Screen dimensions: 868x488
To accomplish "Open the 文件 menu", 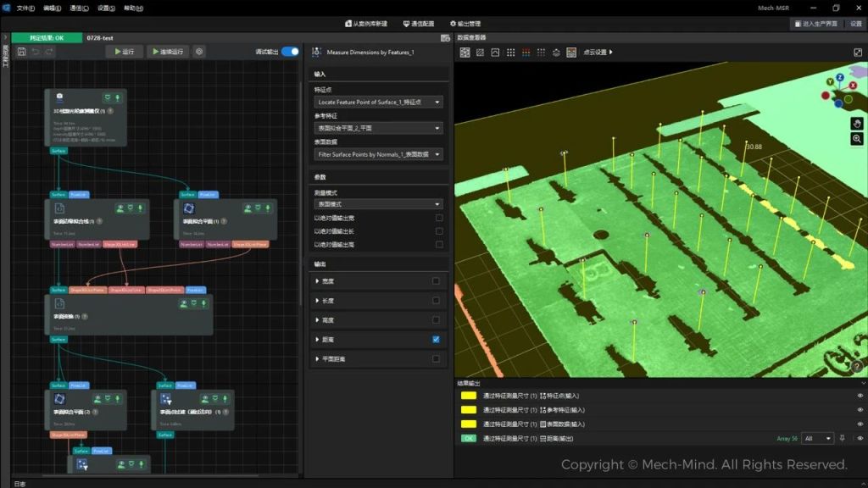I will pos(25,8).
